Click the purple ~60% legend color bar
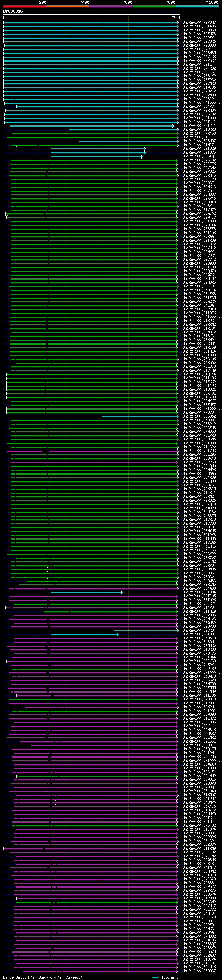This screenshot has width=222, height=980. 111,6
